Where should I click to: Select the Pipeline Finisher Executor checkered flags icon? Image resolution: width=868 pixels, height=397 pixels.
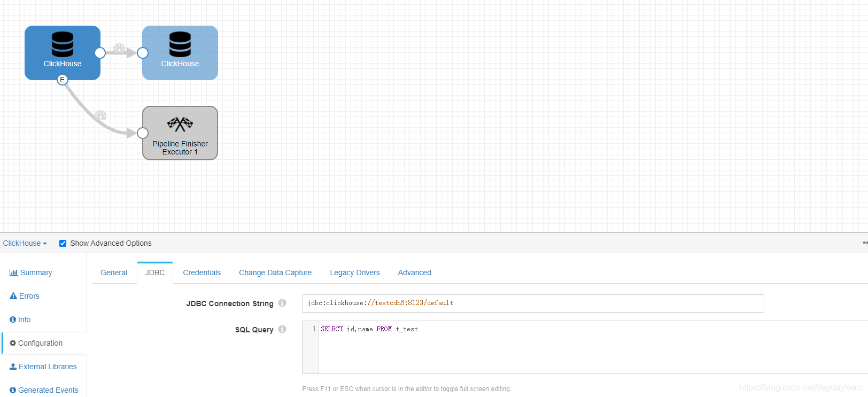(x=180, y=124)
